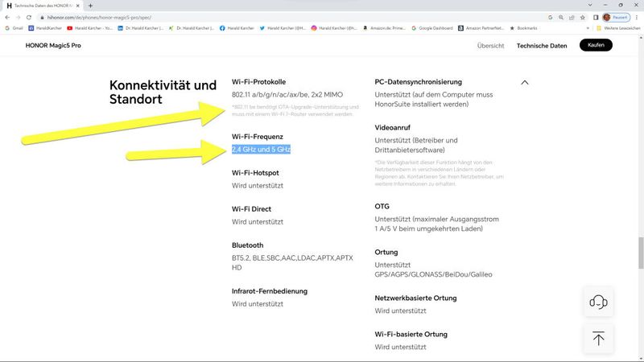Switch to the Technische Daten tab
Screen dimensions: 644x362
(x=541, y=46)
